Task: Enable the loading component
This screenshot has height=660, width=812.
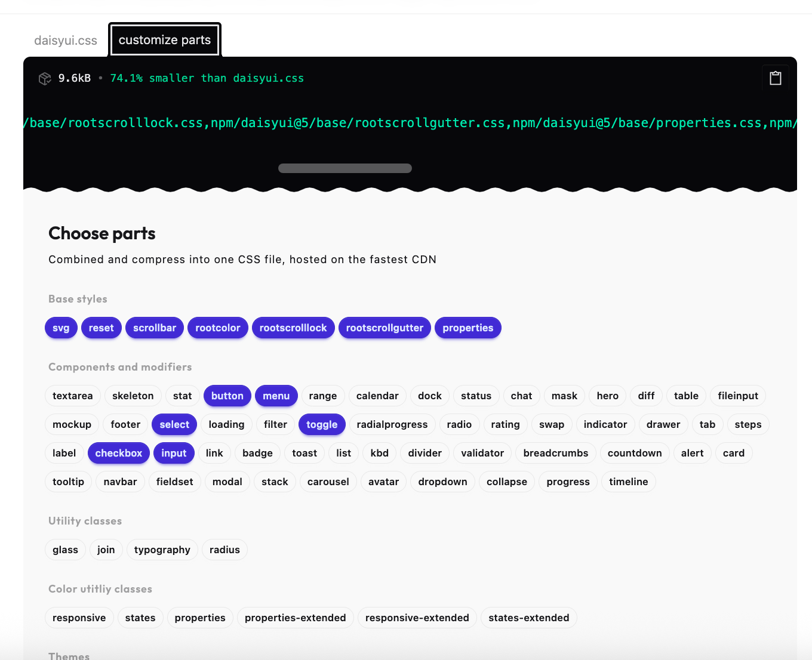Action: point(227,424)
